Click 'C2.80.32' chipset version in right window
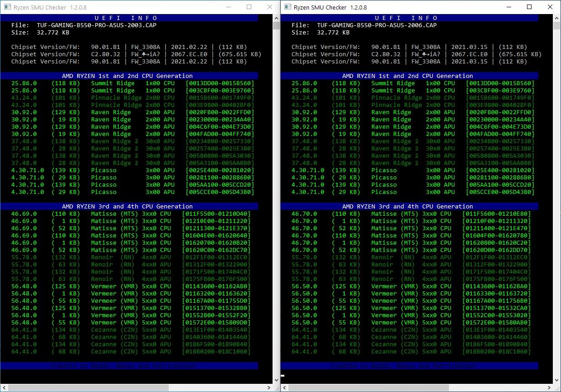 [386, 54]
